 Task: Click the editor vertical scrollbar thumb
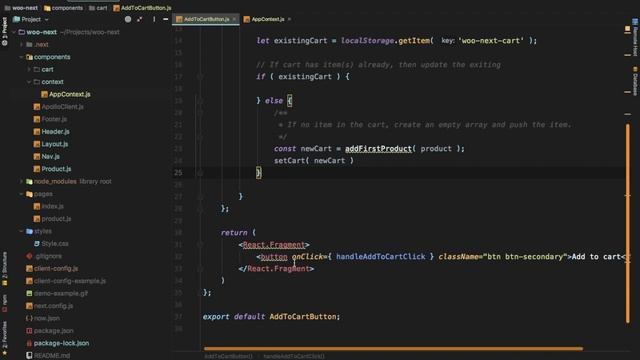tap(627, 224)
